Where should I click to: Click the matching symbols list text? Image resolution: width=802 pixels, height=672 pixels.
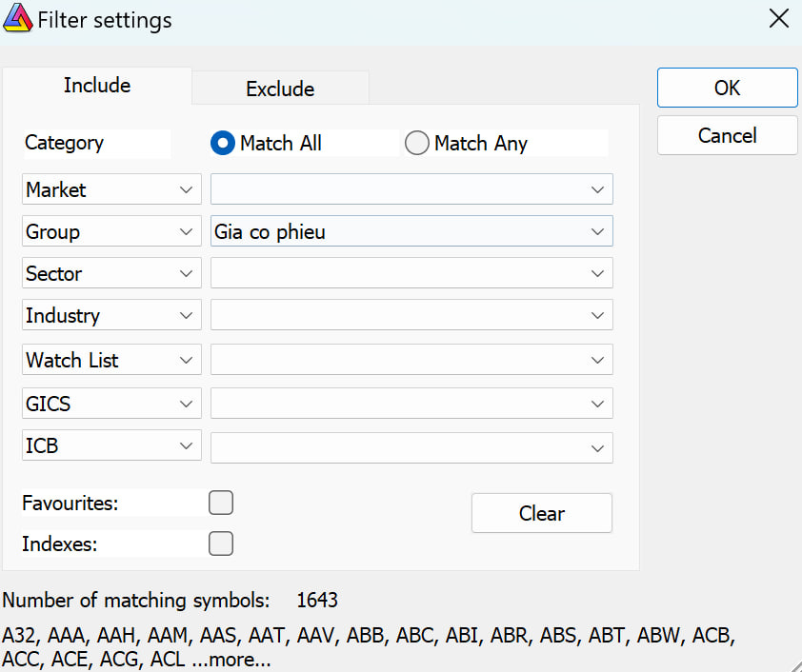click(368, 646)
